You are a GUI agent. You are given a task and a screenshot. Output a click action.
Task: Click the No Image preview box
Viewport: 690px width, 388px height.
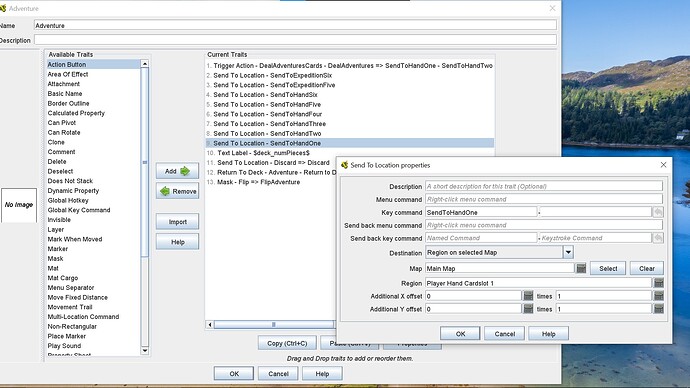18,205
